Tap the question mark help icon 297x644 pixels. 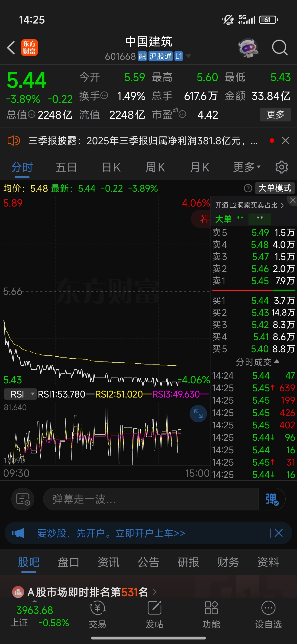coord(248,188)
